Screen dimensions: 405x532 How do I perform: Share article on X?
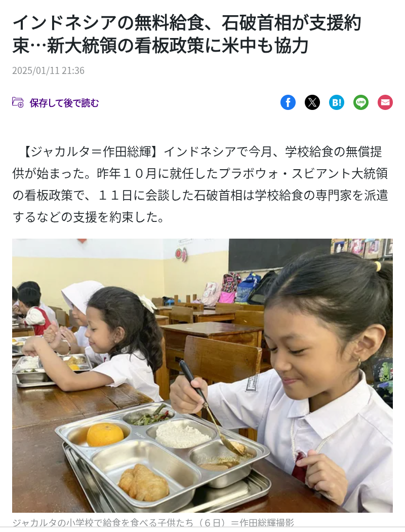click(x=312, y=102)
